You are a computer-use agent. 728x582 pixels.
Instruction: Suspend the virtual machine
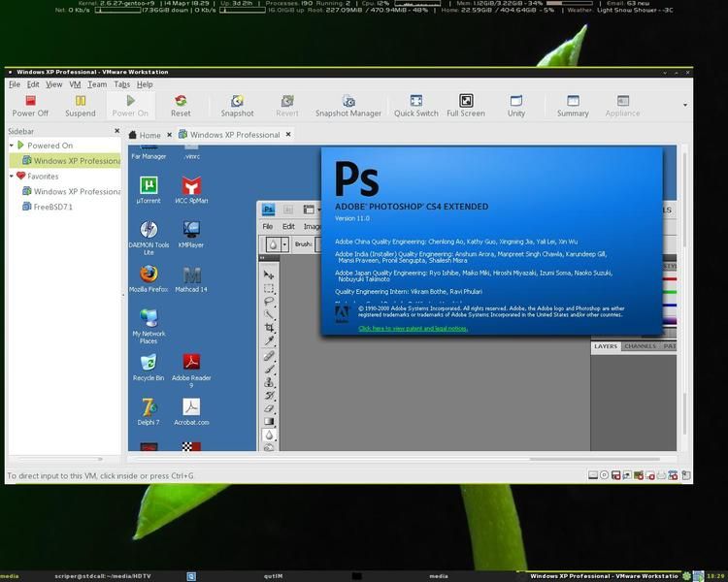tap(81, 106)
